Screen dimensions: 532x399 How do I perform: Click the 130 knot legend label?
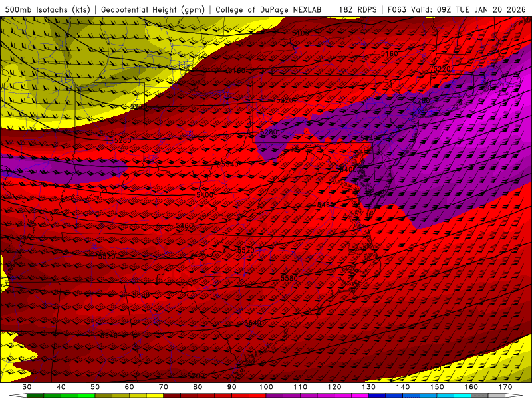click(x=369, y=387)
